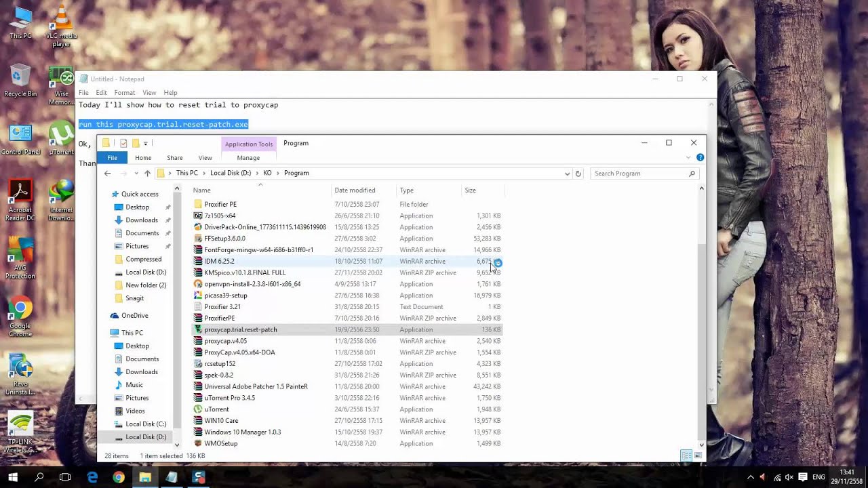Select Local Disk (C:) in navigation pane
Viewport: 868px width, 488px height.
146,424
